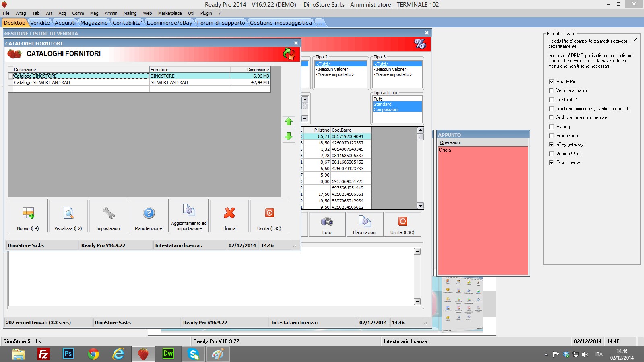
Task: Click Aggiornamento ed importazione button
Action: 189,216
